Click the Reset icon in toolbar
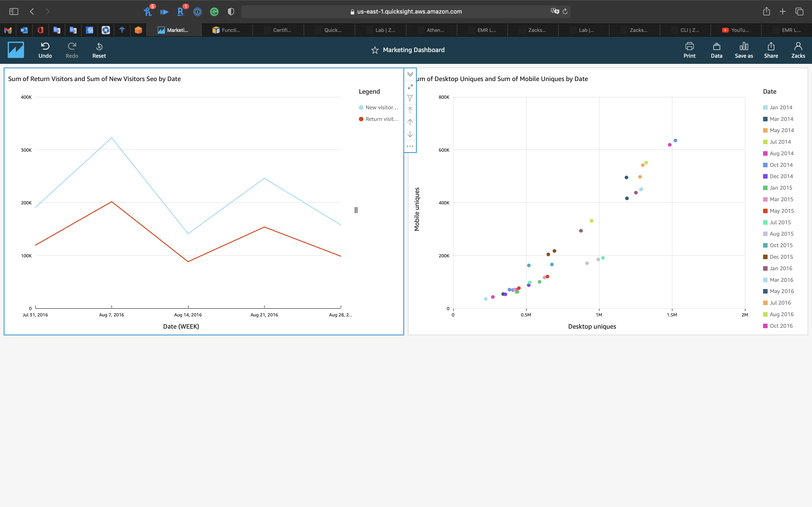Screen dimensions: 812x507 tap(99, 46)
